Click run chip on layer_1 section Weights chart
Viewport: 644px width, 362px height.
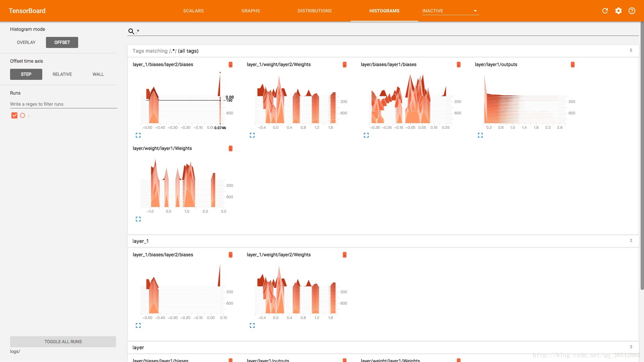coord(344,255)
